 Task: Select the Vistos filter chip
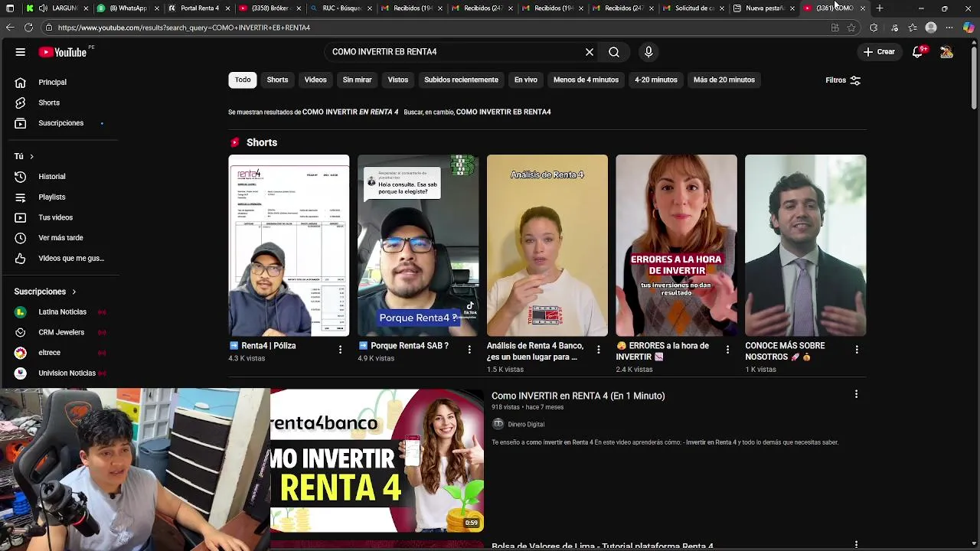398,80
